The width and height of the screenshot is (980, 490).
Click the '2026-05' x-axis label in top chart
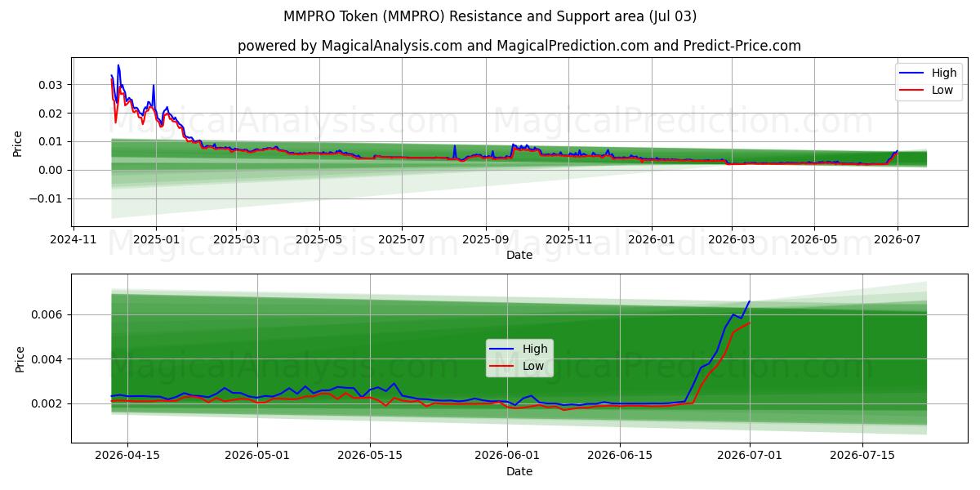[813, 239]
